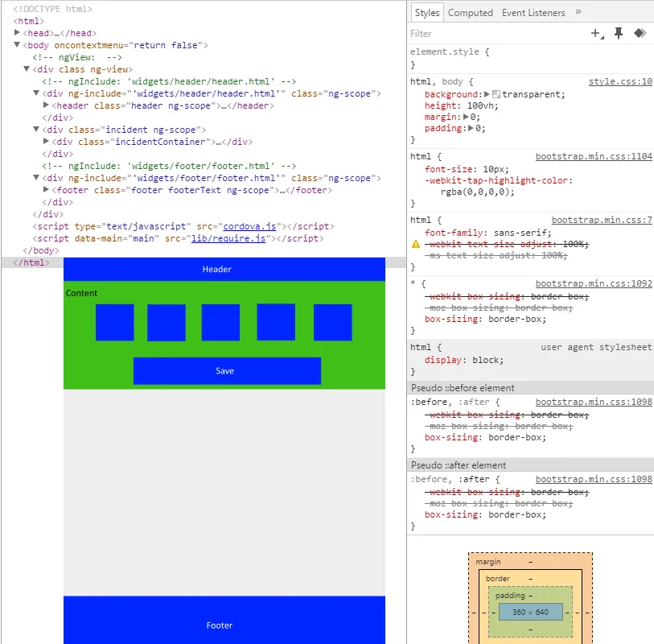The width and height of the screenshot is (654, 644).
Task: Click the border label in box model
Action: coord(498,579)
